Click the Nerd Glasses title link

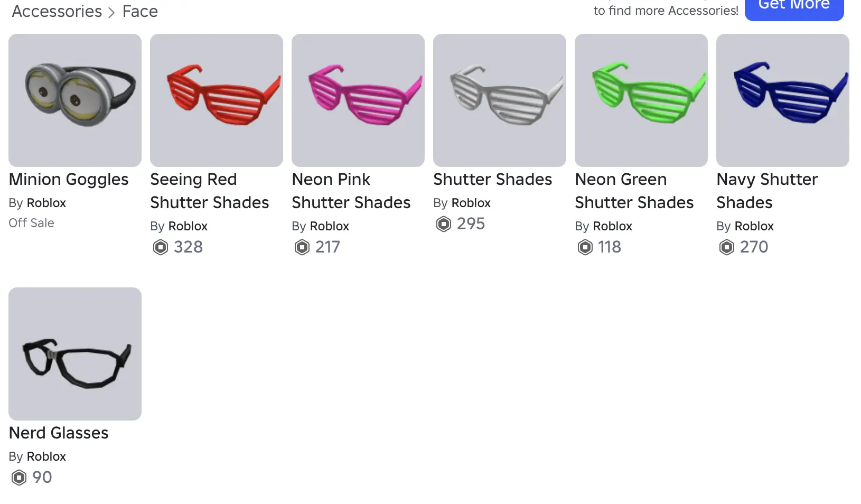tap(59, 433)
